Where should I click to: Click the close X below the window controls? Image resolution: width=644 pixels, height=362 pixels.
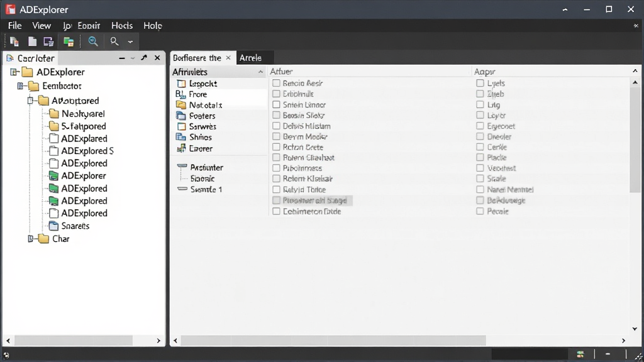[x=636, y=25]
